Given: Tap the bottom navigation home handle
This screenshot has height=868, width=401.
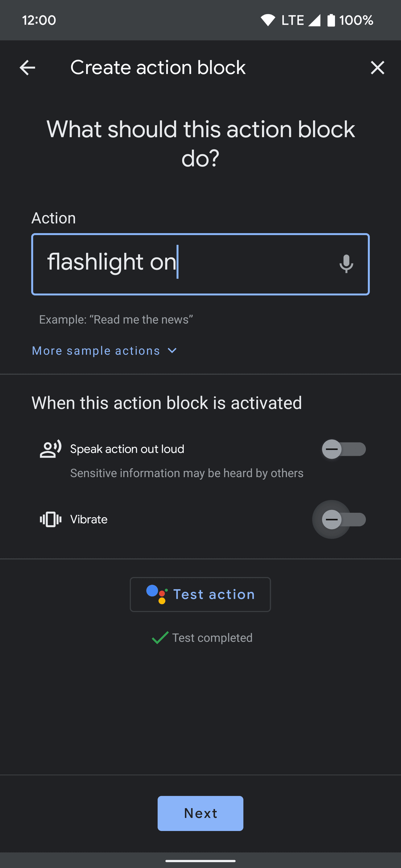Looking at the screenshot, I should (200, 861).
